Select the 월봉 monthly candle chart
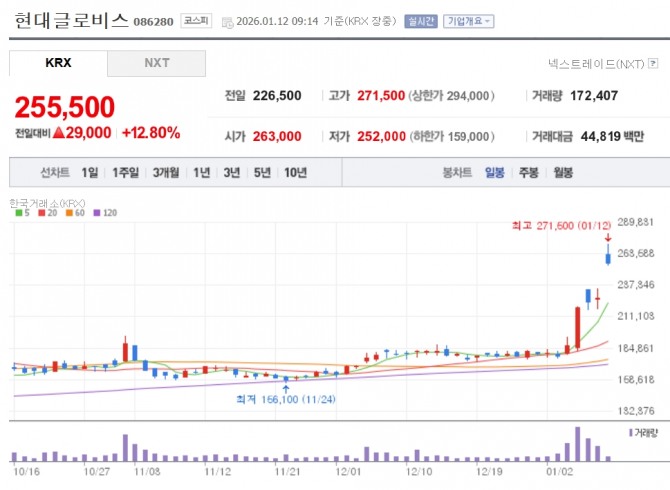 pos(563,173)
